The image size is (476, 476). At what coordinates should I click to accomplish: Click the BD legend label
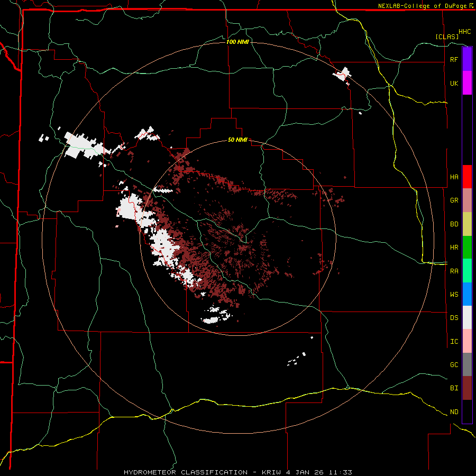click(x=454, y=224)
